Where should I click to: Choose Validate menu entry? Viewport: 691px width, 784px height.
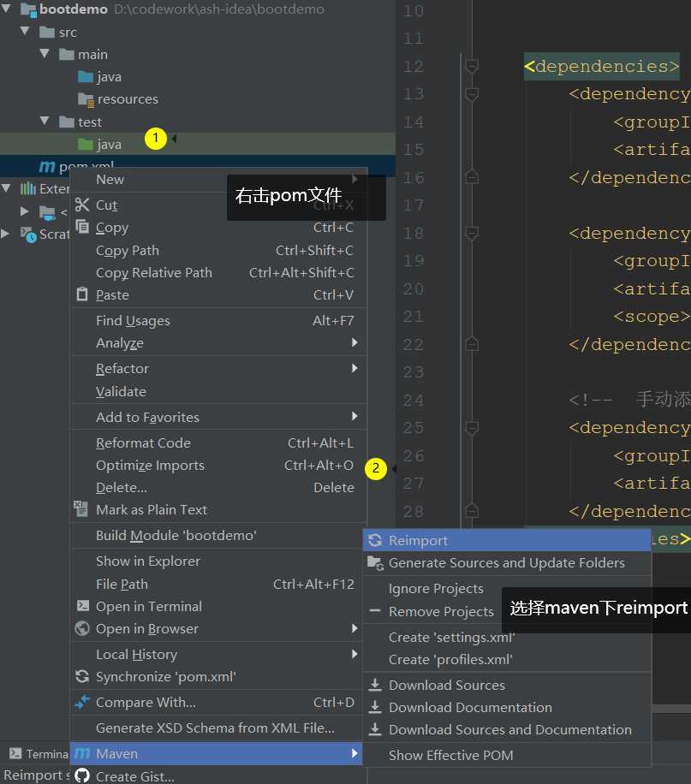pos(218,391)
